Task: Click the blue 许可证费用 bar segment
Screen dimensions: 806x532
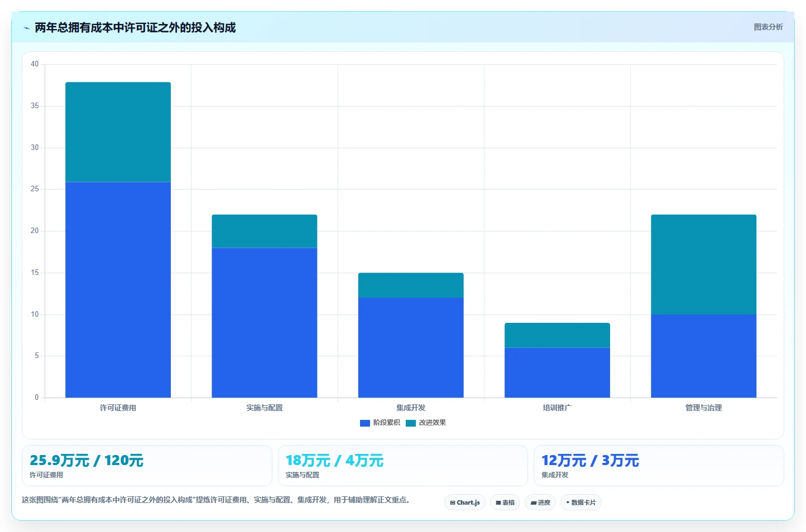Action: tap(118, 290)
